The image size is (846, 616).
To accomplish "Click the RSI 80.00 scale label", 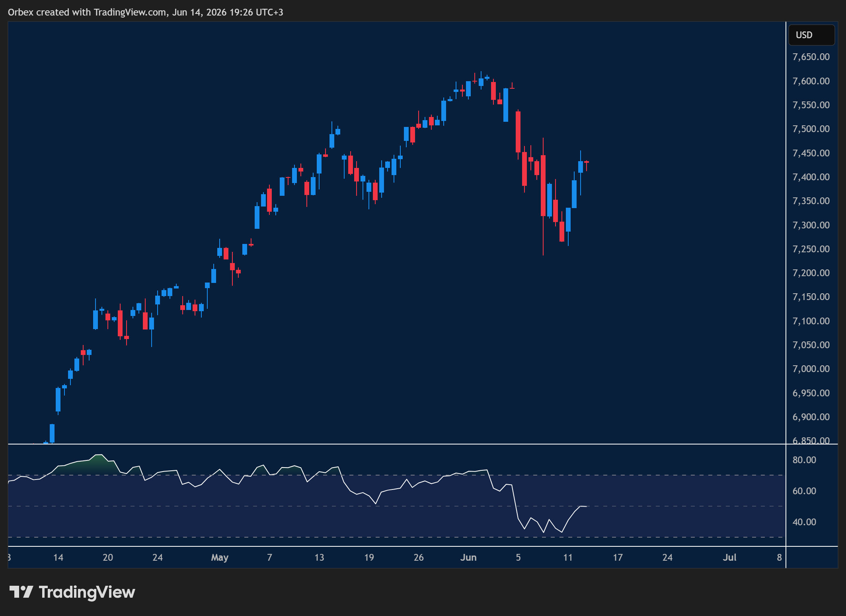I will coord(804,460).
